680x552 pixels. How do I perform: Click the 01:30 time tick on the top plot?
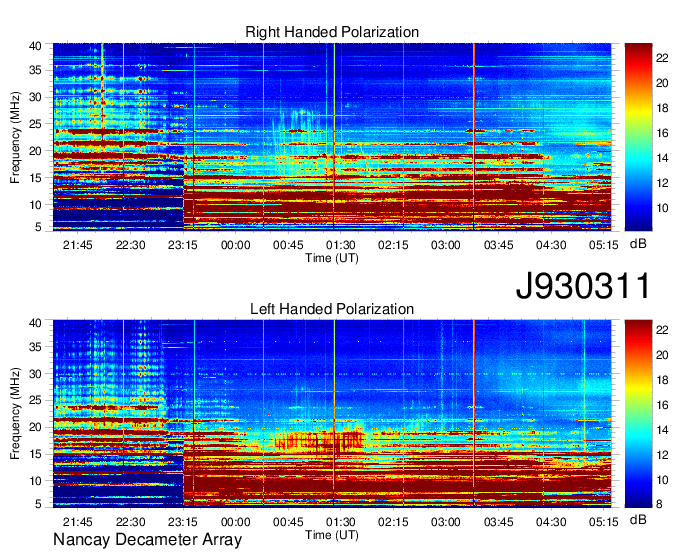[x=340, y=245]
